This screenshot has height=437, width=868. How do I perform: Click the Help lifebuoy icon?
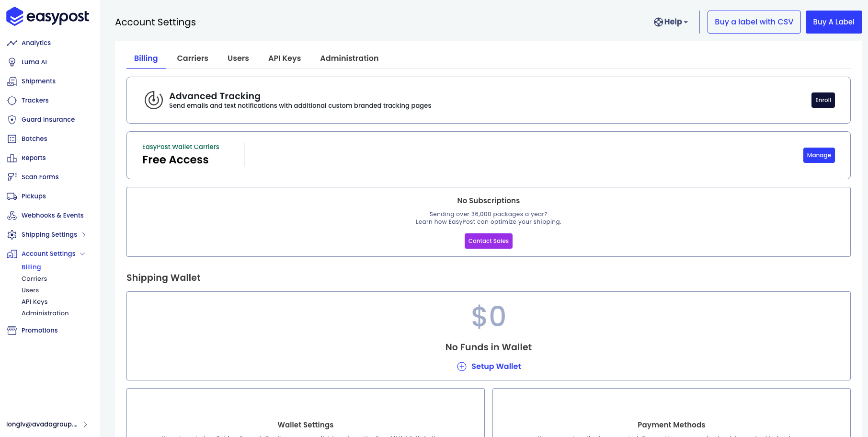click(x=658, y=22)
